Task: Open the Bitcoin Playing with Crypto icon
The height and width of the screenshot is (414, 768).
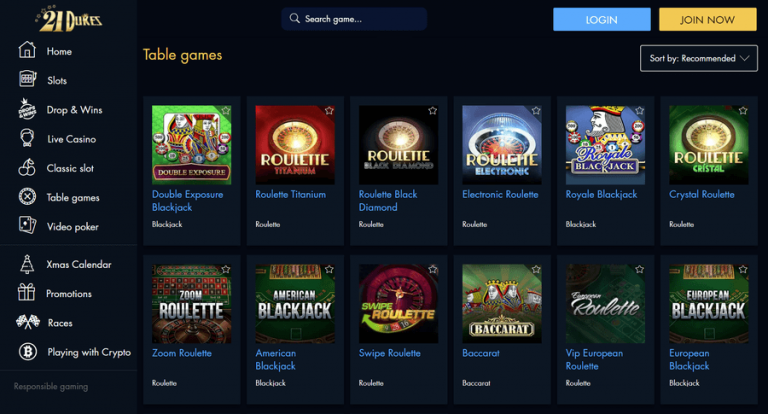Action: click(x=27, y=351)
